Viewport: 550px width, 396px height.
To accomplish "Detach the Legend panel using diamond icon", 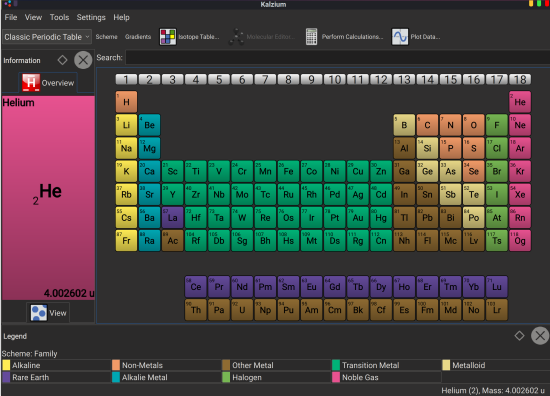I will [519, 336].
